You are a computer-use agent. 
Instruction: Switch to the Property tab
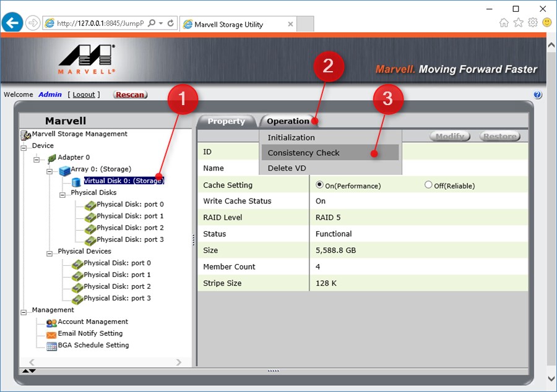227,121
